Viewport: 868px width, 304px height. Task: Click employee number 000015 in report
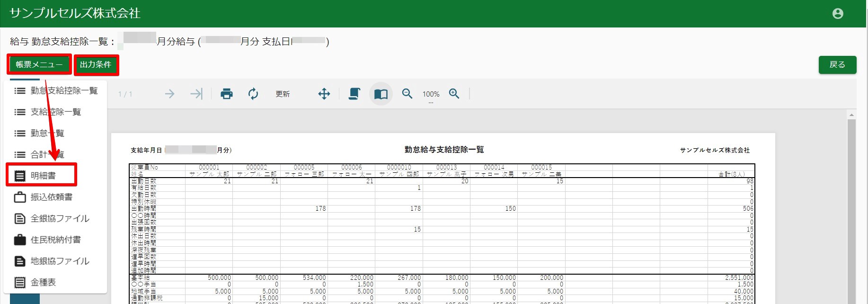(541, 167)
